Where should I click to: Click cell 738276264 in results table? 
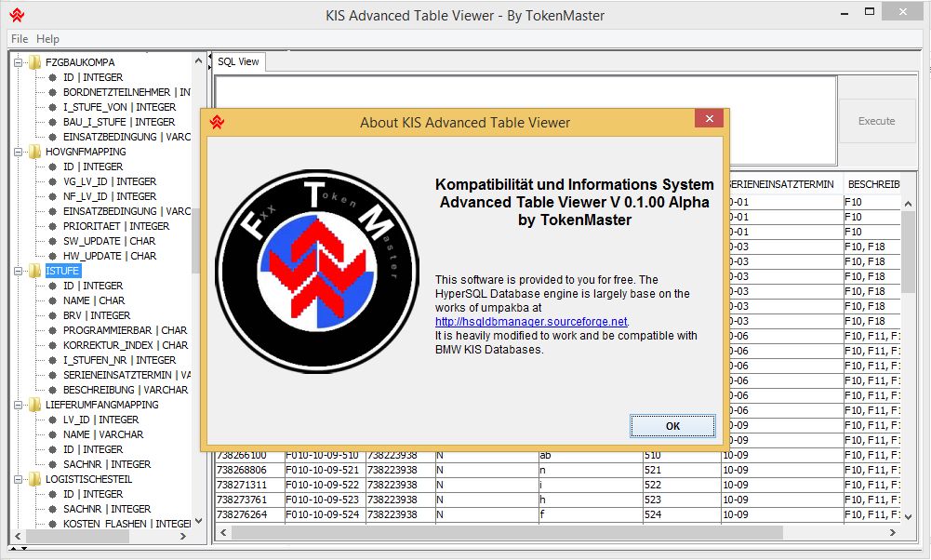click(249, 514)
